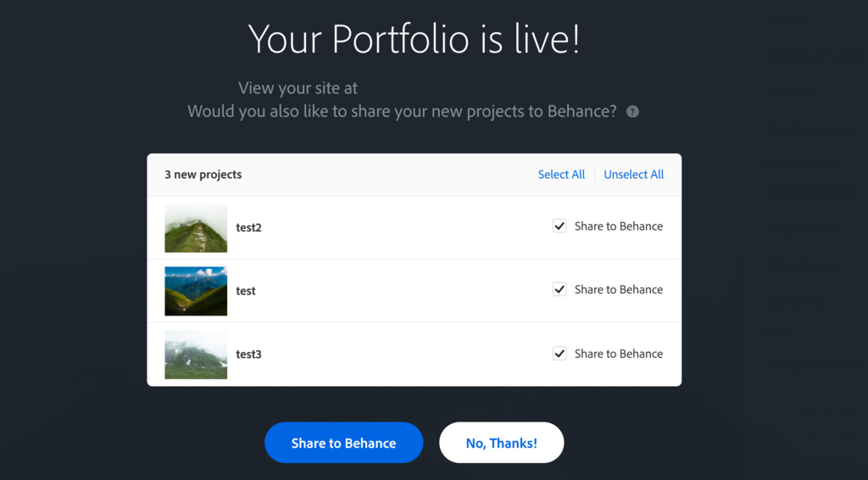Screen dimensions: 868x480
Task: Click the help question mark icon
Action: pos(632,111)
